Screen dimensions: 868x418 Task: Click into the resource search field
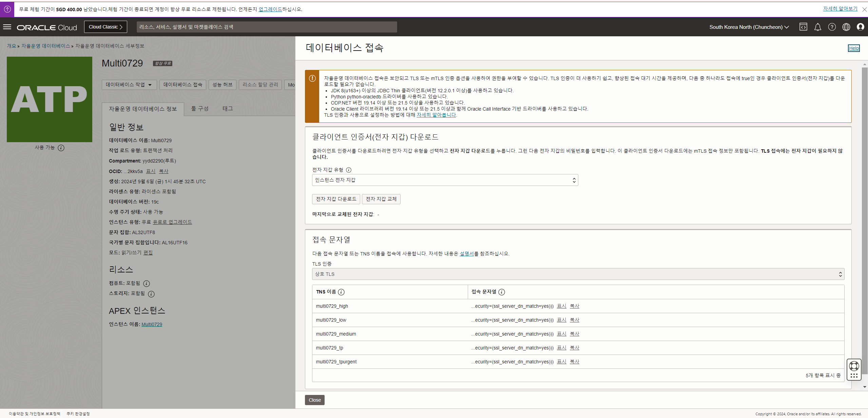(267, 27)
